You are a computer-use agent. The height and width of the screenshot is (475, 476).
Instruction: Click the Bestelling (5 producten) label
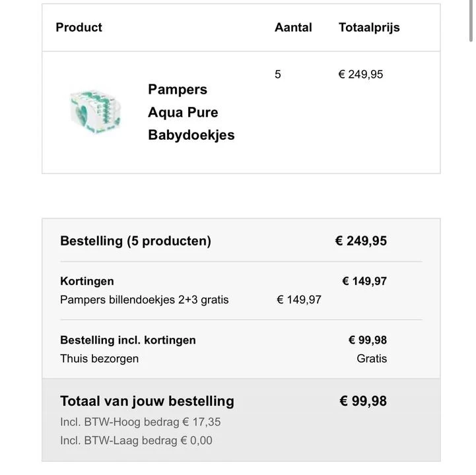(x=136, y=241)
